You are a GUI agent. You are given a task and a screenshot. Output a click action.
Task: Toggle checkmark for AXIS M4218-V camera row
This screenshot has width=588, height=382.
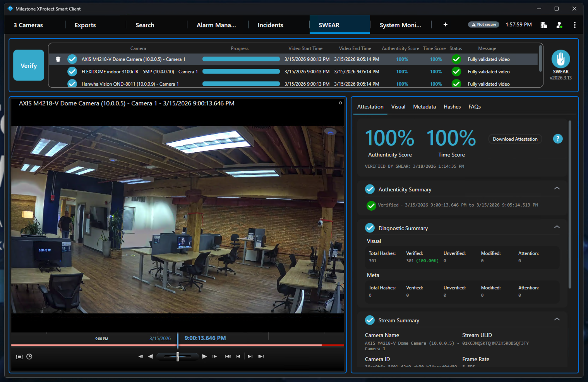tap(72, 59)
